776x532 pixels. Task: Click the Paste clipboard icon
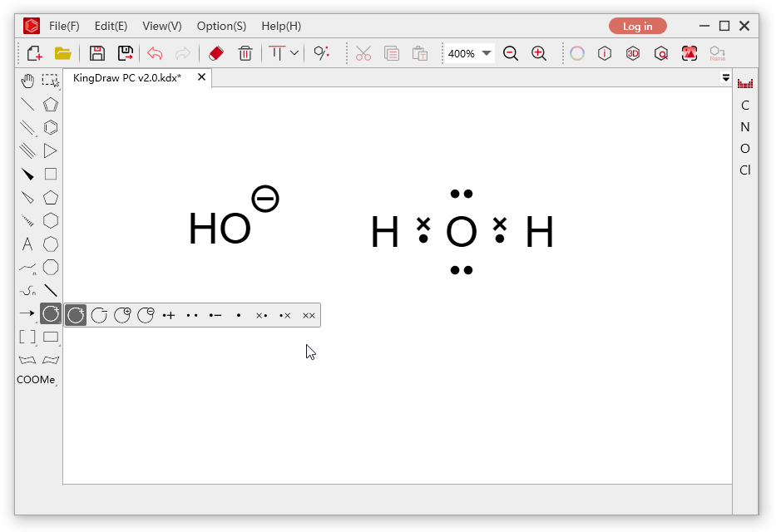click(x=420, y=53)
